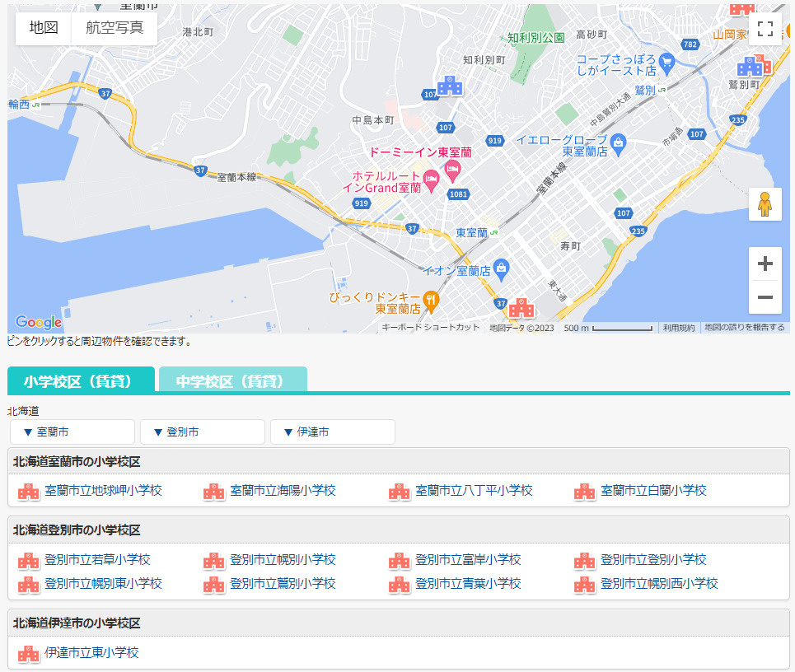Click school icon beside 登別市立若草小学校

28,561
